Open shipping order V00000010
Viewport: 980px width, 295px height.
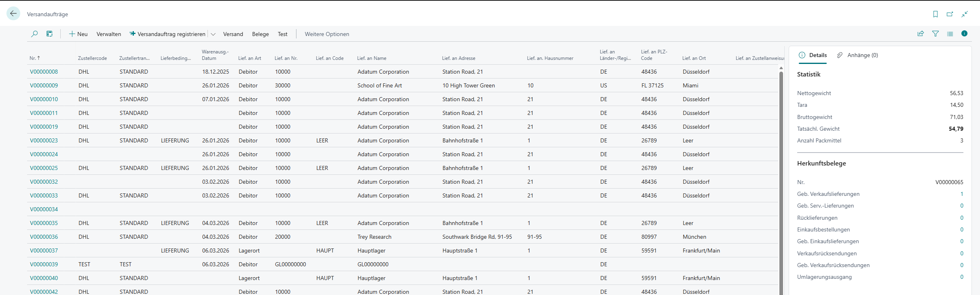44,99
